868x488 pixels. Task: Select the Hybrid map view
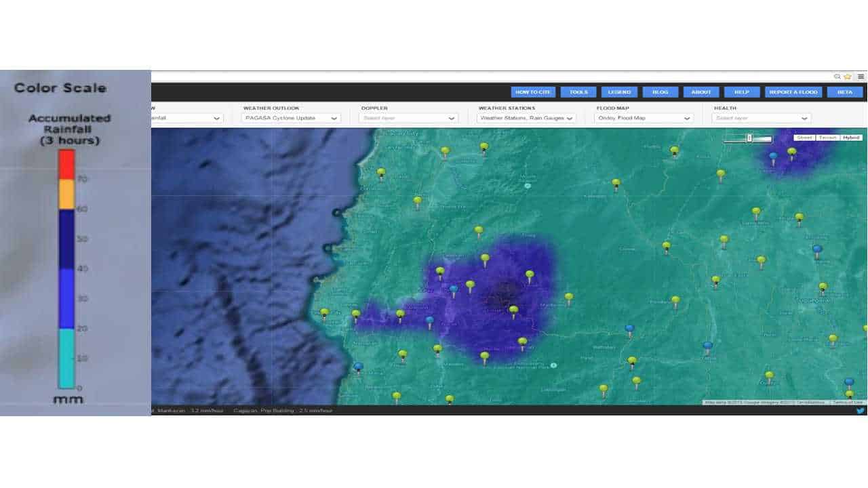850,138
